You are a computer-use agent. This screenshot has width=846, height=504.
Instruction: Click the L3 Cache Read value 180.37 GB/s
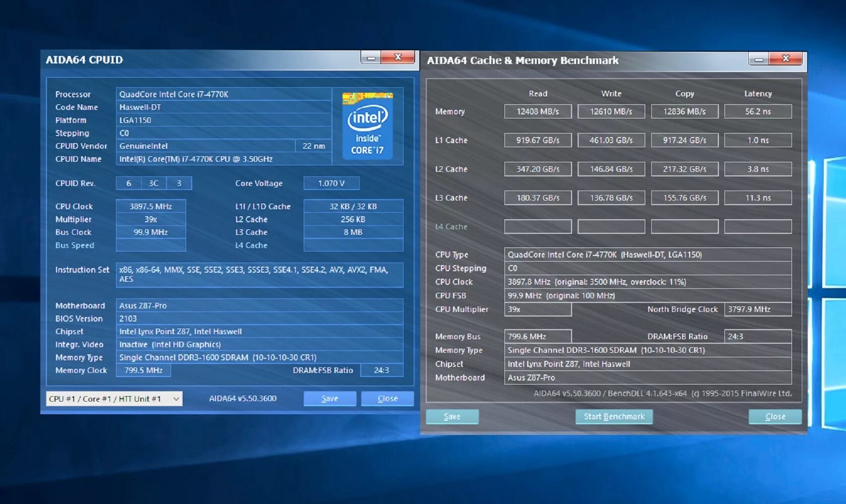coord(538,198)
